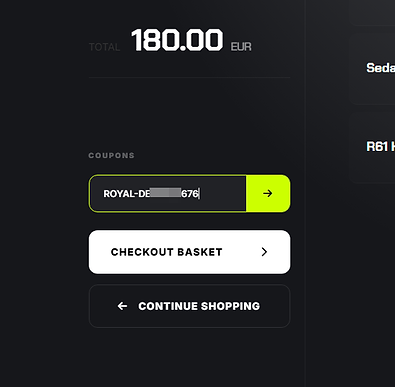This screenshot has height=387, width=395.
Task: Click the partially visible top basket card
Action: point(372,13)
